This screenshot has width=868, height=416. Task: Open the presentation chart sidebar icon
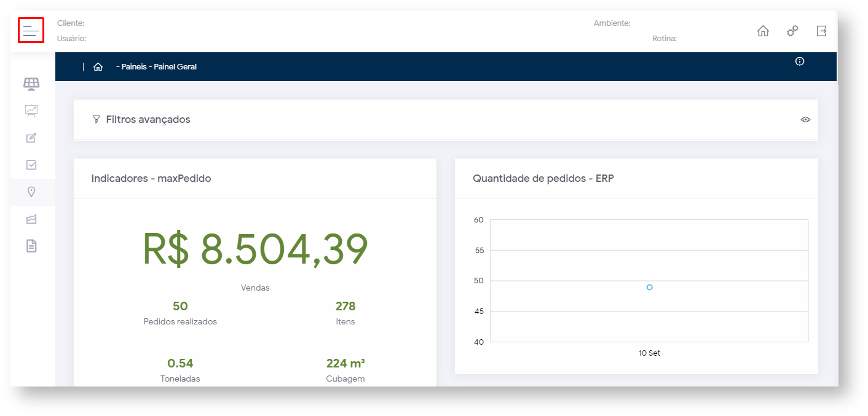tap(31, 111)
